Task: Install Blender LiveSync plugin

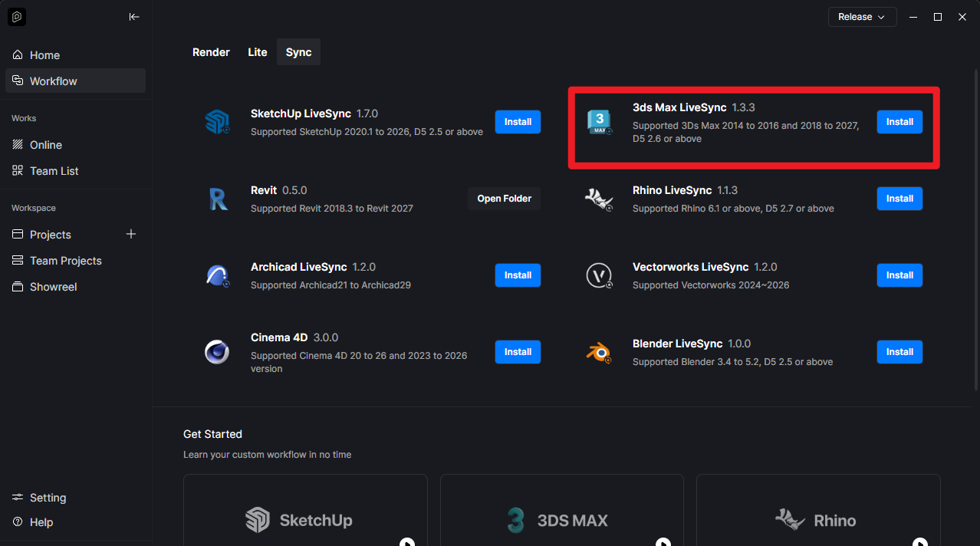Action: click(x=899, y=352)
